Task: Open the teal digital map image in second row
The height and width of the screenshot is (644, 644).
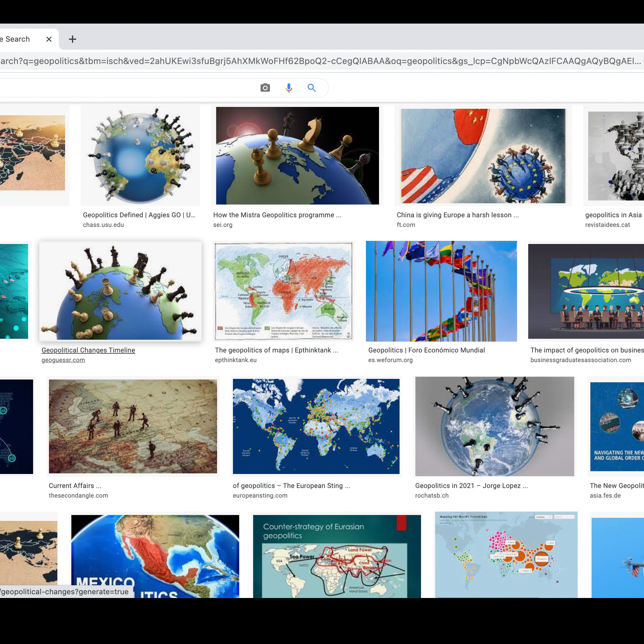Action: (14, 291)
